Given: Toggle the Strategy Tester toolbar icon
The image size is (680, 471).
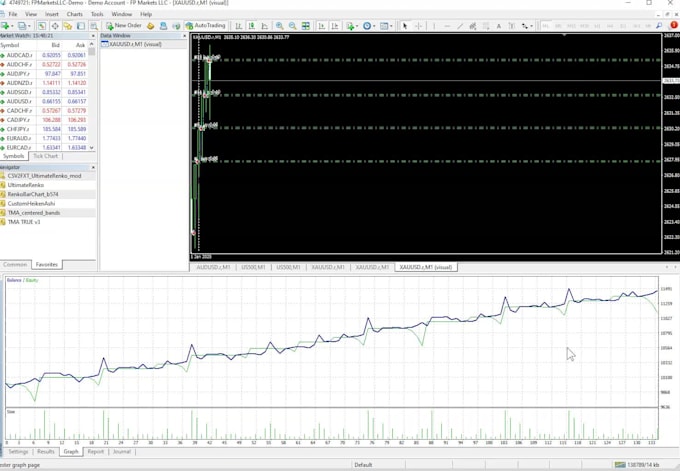Looking at the screenshot, I should click(94, 26).
